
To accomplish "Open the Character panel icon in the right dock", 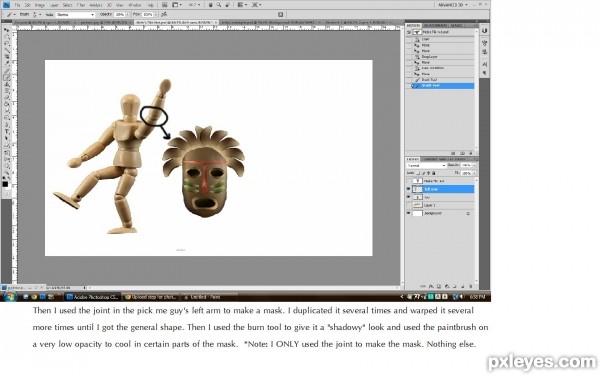I will pyautogui.click(x=484, y=64).
